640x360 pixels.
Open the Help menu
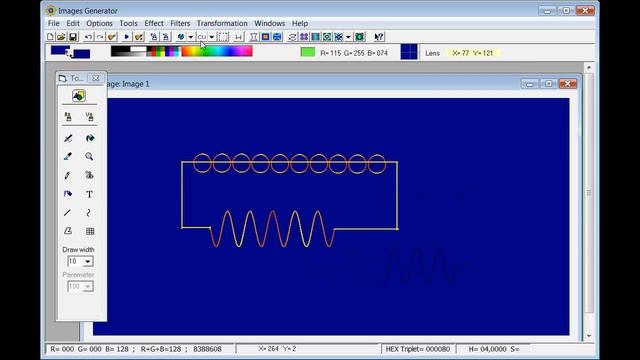coord(300,23)
